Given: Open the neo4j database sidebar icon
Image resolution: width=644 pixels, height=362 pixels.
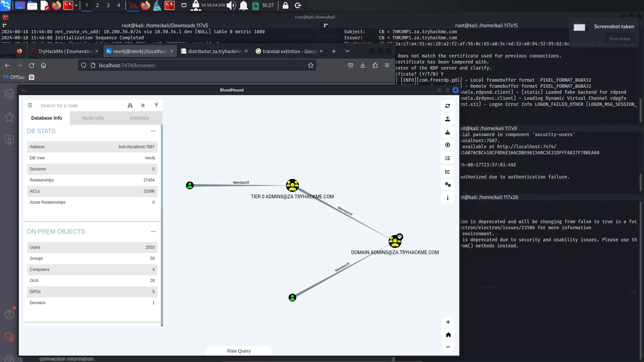Looking at the screenshot, I should tap(9, 94).
